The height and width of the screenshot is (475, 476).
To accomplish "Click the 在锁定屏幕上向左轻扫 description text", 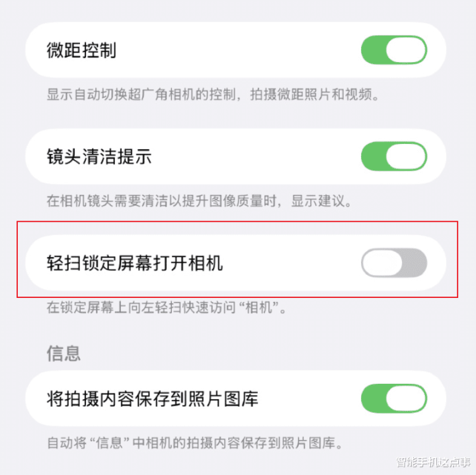I will tap(167, 307).
